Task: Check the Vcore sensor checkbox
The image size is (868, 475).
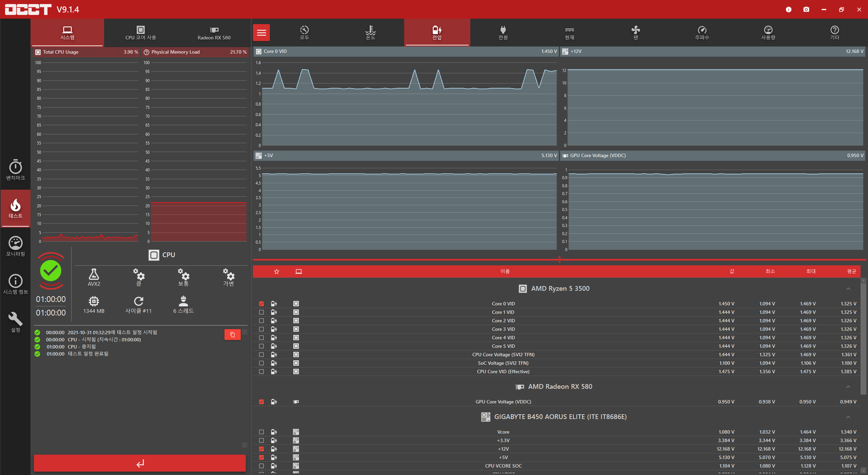Action: pyautogui.click(x=261, y=432)
